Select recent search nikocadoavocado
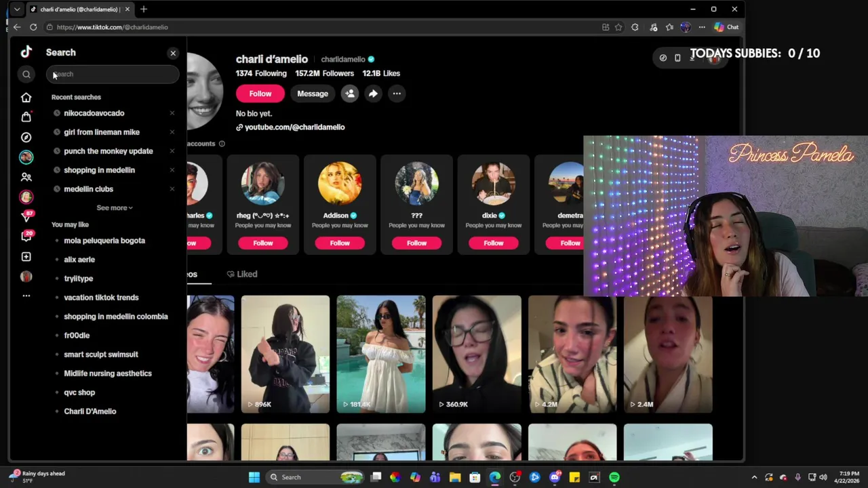 94,113
